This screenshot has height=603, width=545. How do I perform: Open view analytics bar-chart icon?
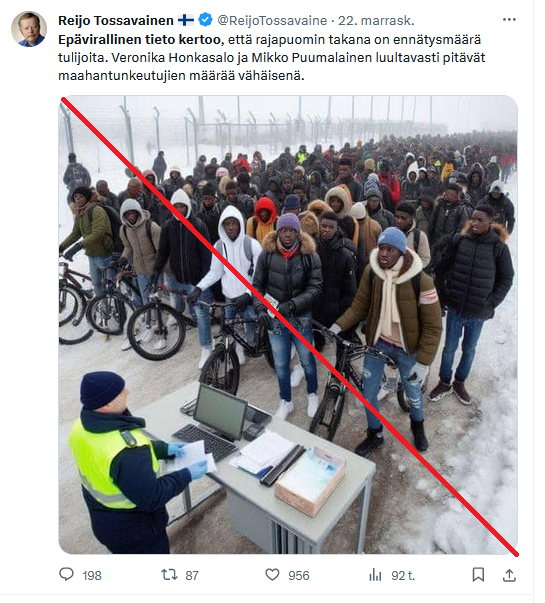[375, 575]
